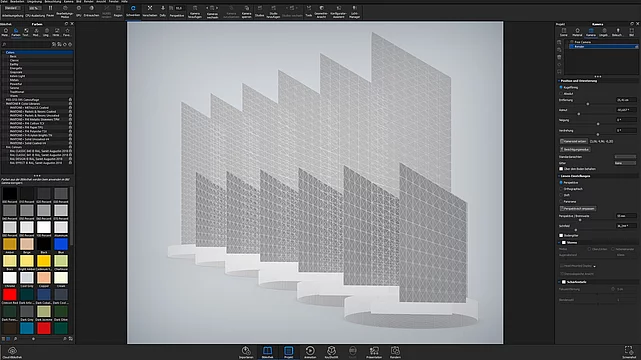This screenshot has height=360, width=641.
Task: Open the Beleuchtung menu in menu bar
Action: 53,2
